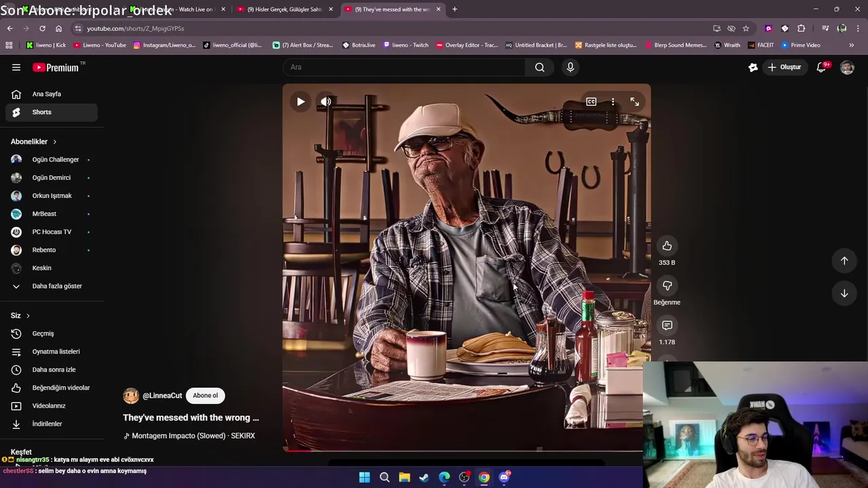Play the paused Shorts video
This screenshot has width=868, height=488.
300,102
